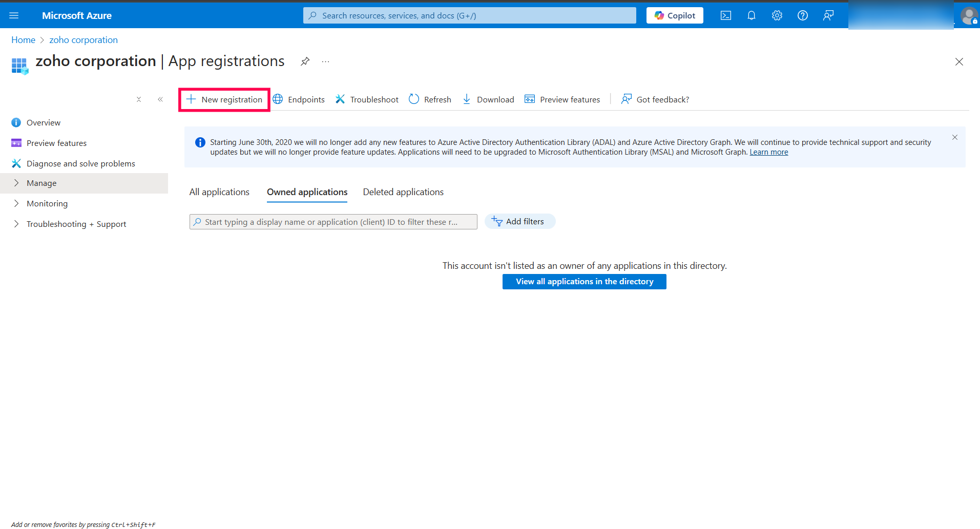
Task: Download the app registrations list
Action: (x=488, y=99)
